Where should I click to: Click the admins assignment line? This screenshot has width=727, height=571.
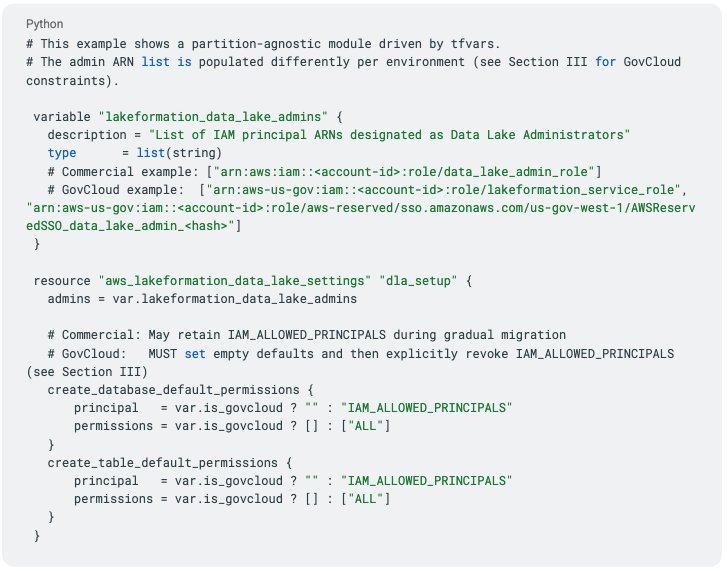202,298
